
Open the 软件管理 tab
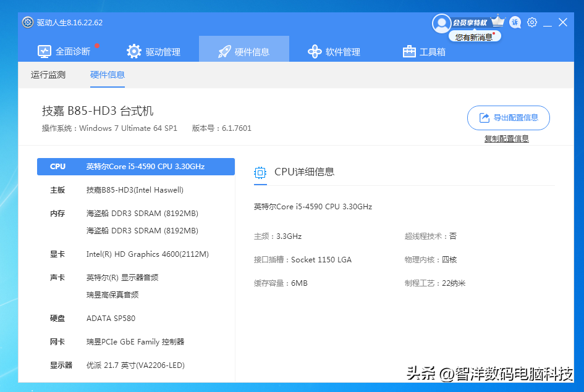334,51
